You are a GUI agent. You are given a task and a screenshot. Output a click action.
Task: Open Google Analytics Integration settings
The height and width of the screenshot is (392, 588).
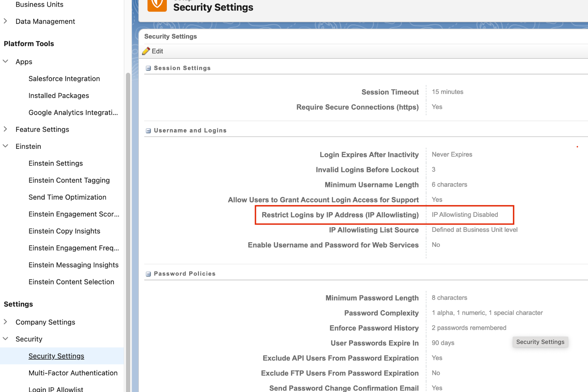(x=73, y=112)
